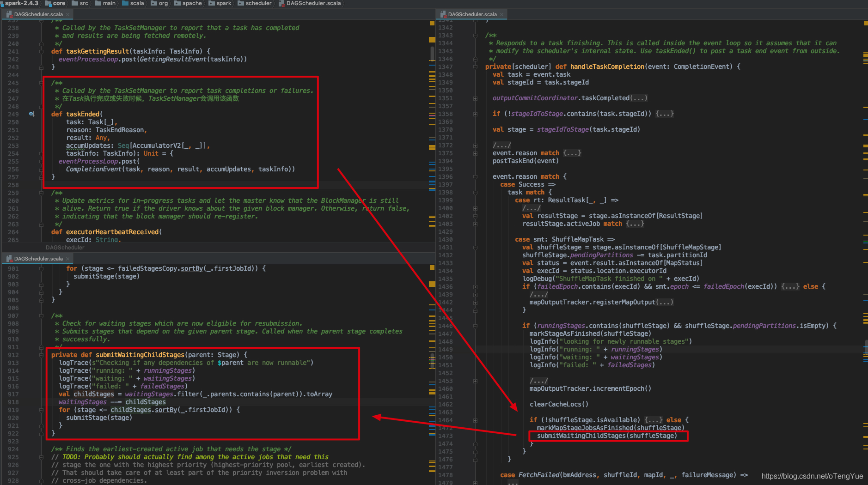Select the bottom-left DAGScheduler.scala editor tab
This screenshot has width=868, height=485.
tap(38, 259)
